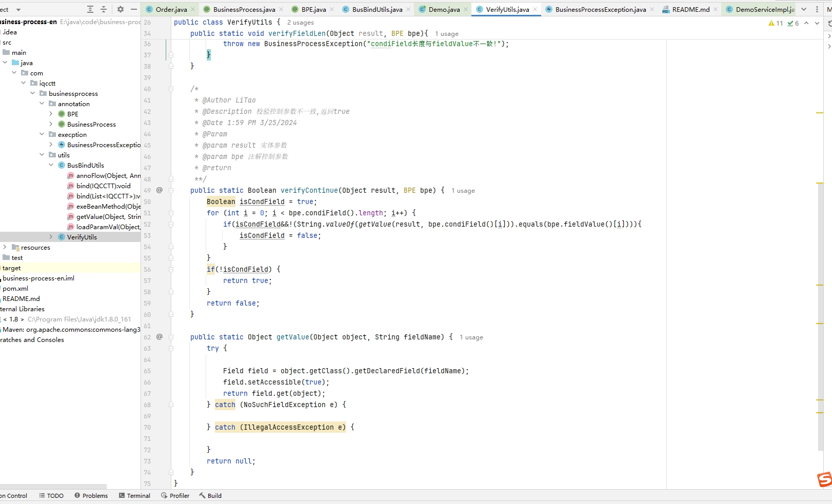Switch to the BusinessProcess.java tab

point(244,9)
